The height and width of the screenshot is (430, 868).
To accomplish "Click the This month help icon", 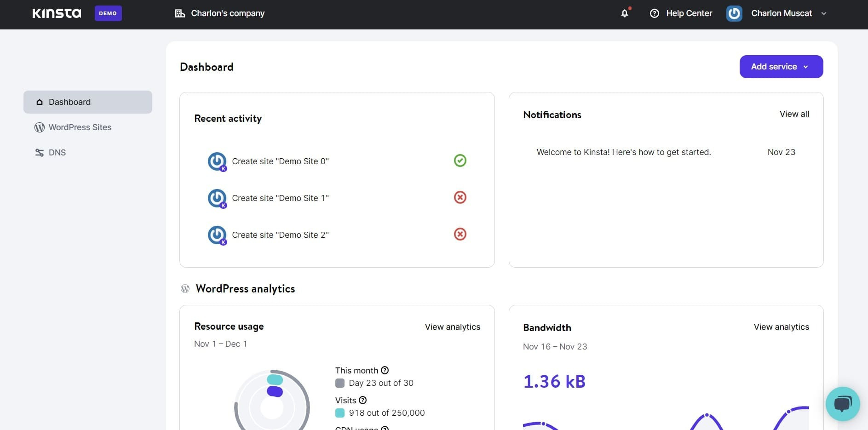I will point(385,370).
